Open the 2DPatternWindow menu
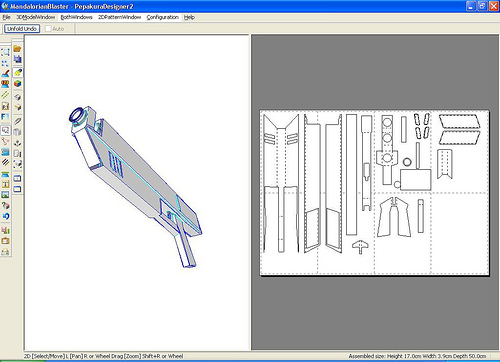 coord(119,17)
